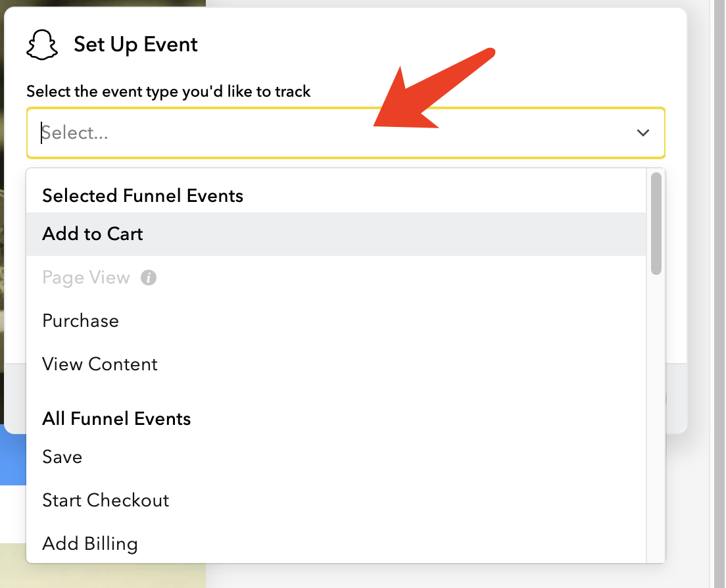Select Start Checkout event option
726x588 pixels.
click(106, 501)
